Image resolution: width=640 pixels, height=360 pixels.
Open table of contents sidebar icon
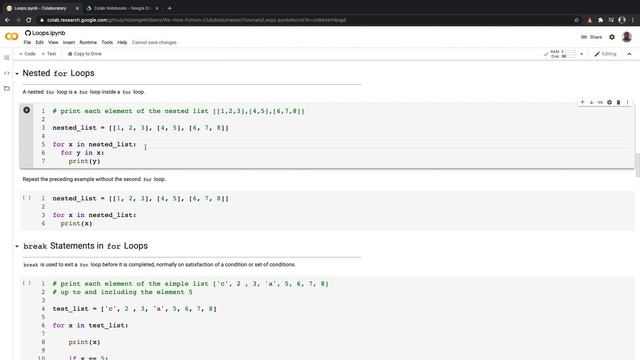coord(7,58)
